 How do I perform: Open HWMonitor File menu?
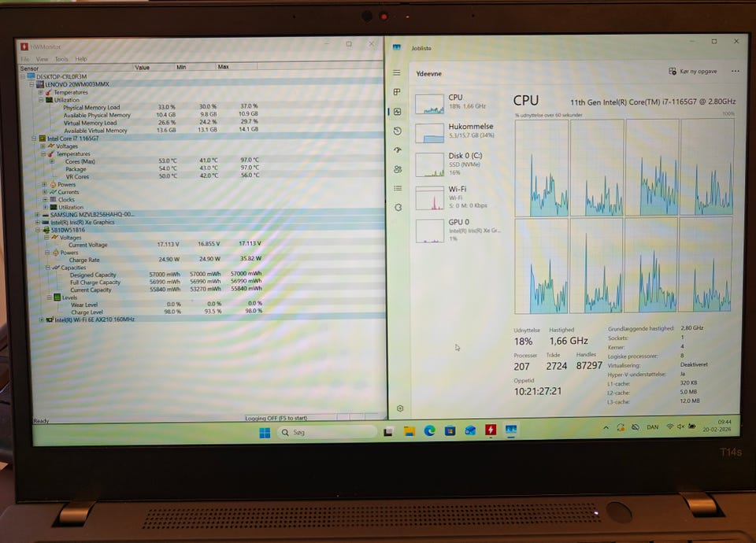tap(24, 59)
